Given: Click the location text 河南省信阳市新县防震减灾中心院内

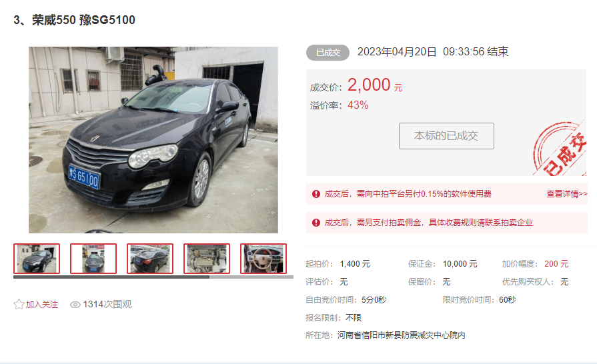Looking at the screenshot, I should click(x=402, y=335).
